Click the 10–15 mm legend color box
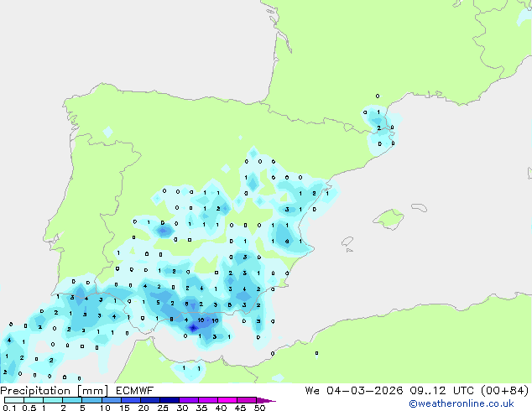Viewport: 532px width, 411px height. coord(112,400)
